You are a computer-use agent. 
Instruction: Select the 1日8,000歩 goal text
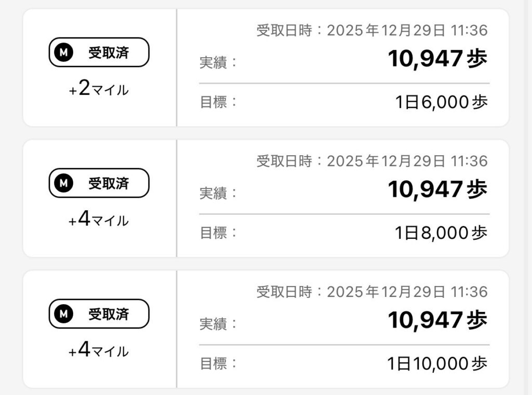pos(441,233)
